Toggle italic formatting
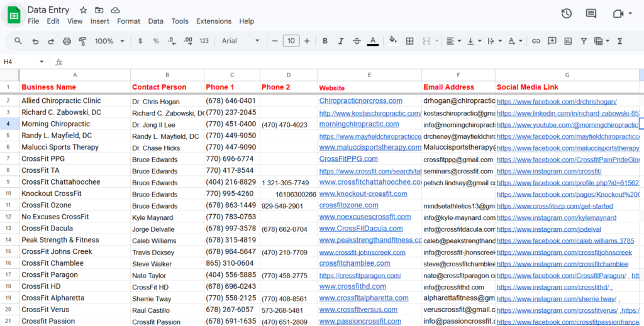 click(x=340, y=41)
